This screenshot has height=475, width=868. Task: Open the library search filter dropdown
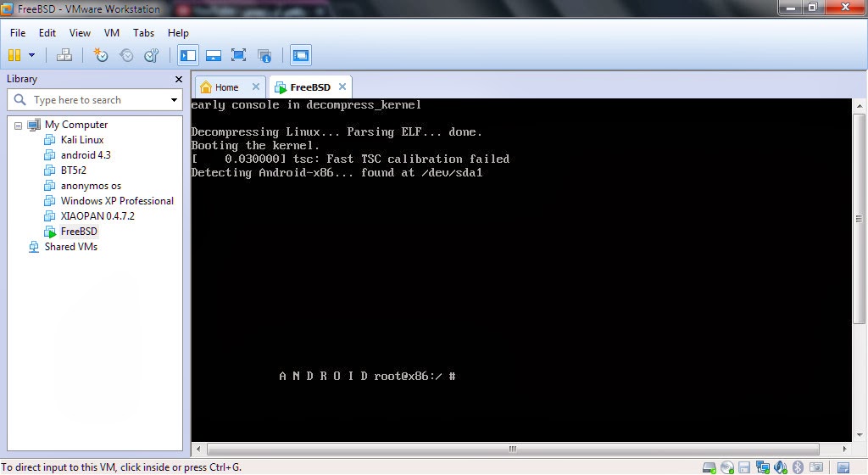click(x=174, y=99)
